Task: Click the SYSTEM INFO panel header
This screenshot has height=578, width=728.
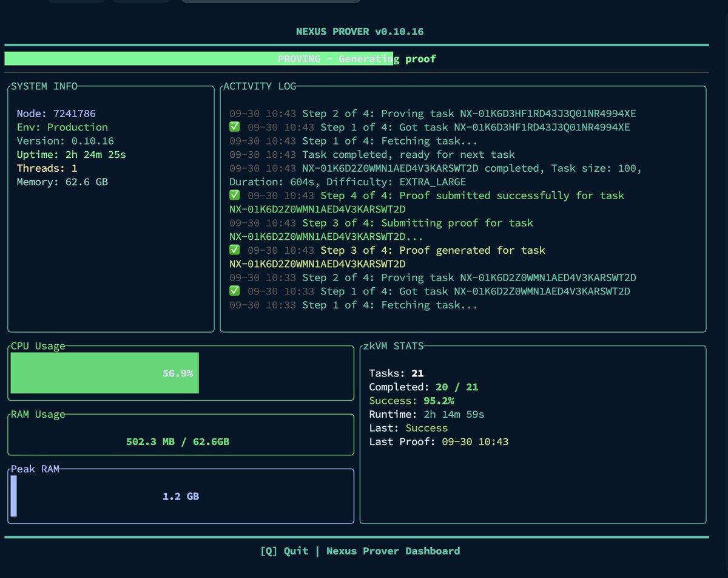Action: click(44, 86)
